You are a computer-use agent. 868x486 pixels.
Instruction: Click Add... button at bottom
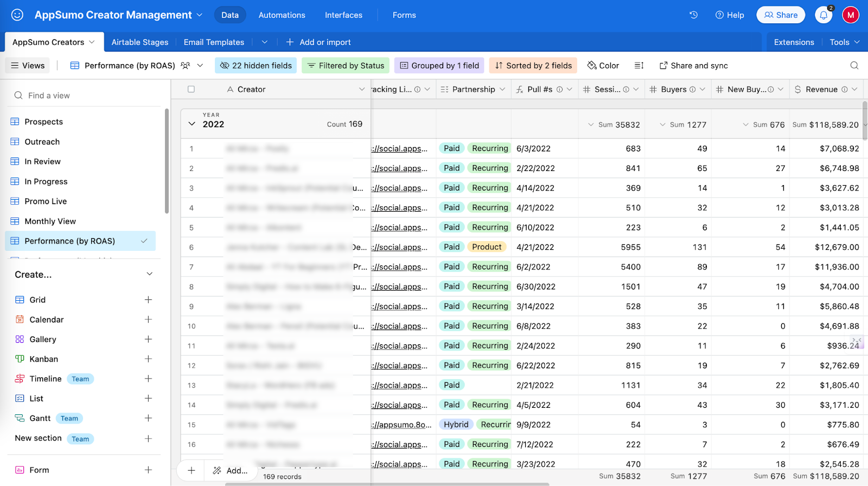point(231,470)
